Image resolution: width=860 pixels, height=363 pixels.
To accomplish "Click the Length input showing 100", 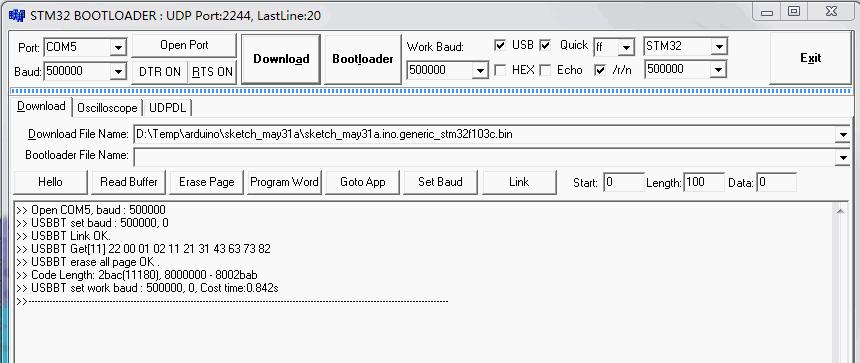I will [704, 182].
